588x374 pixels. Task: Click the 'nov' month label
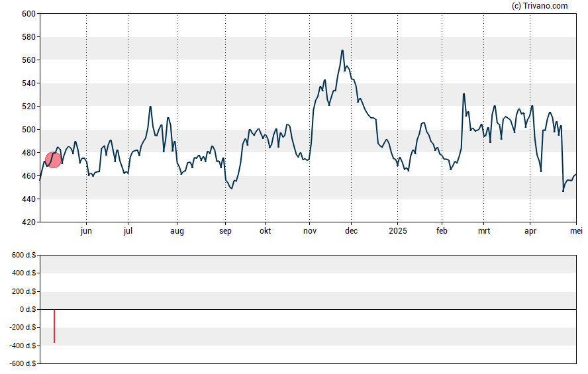click(310, 231)
